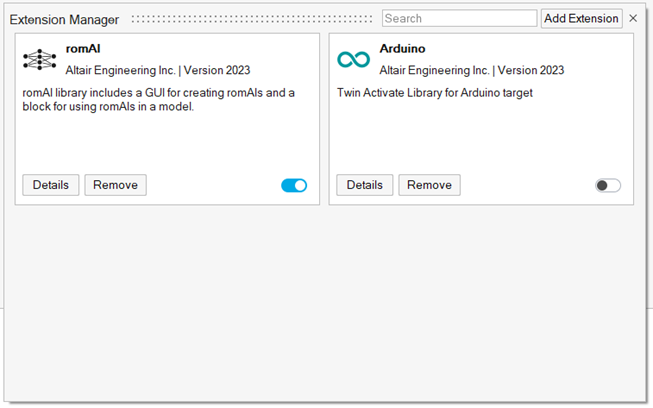Remove the romAI extension
Screen dimensions: 653x408
click(115, 185)
